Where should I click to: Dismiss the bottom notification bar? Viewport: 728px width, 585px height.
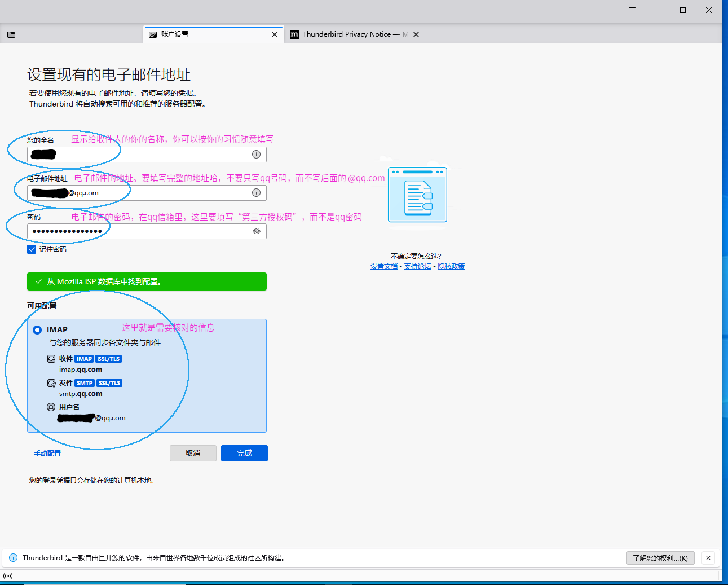click(708, 558)
